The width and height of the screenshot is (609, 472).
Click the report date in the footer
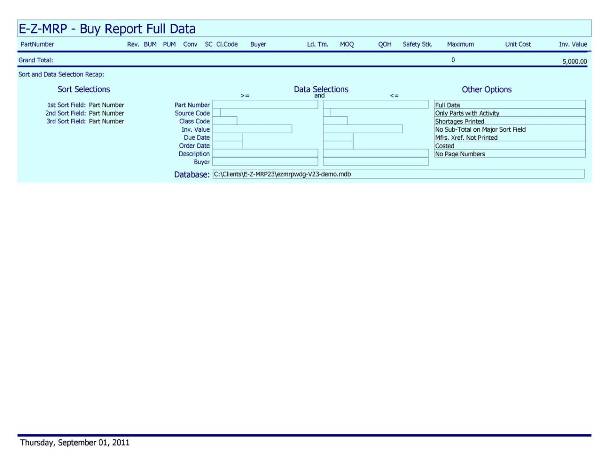click(x=74, y=442)
